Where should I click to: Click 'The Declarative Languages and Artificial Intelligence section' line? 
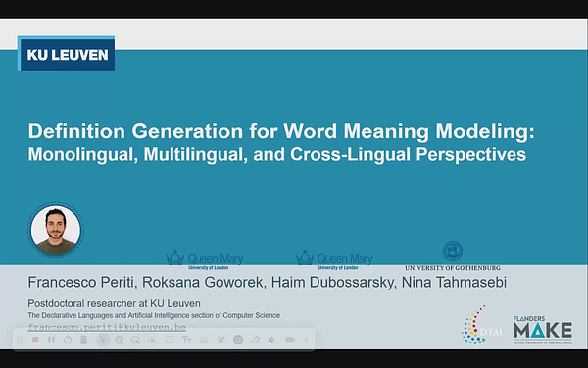click(154, 315)
